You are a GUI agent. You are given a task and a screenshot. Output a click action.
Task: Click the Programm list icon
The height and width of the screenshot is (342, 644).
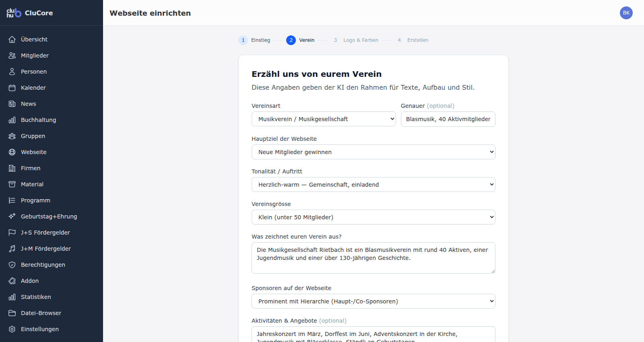[x=12, y=200]
